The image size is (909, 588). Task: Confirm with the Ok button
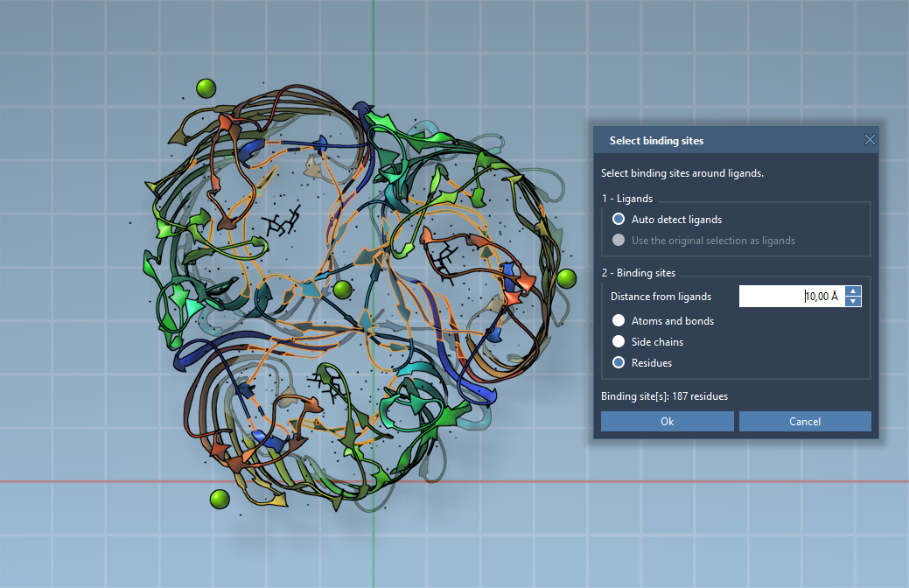(x=667, y=422)
